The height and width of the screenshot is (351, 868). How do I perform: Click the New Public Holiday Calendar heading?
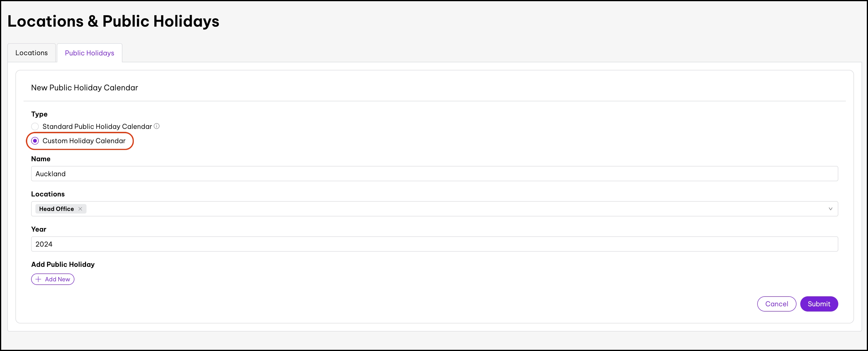[85, 88]
